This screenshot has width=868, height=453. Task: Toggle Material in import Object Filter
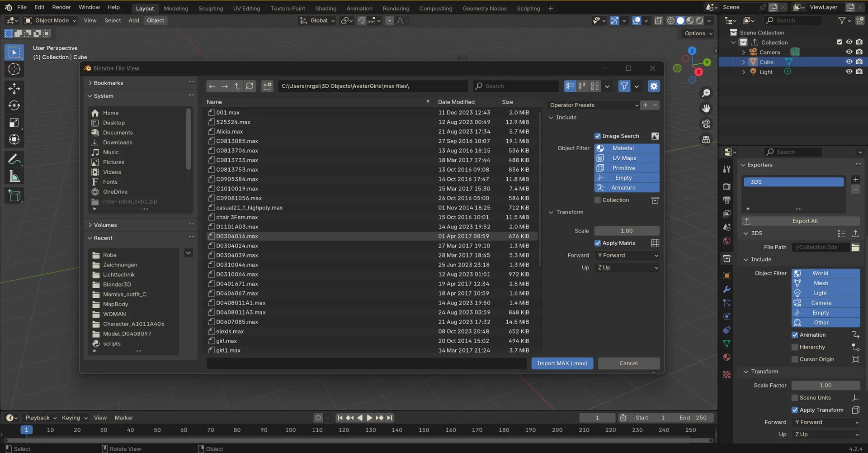click(627, 148)
